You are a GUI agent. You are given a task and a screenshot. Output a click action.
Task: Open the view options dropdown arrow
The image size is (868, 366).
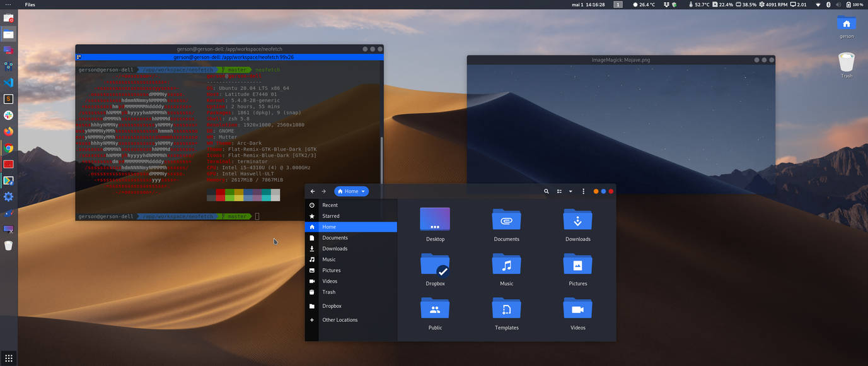coord(570,191)
